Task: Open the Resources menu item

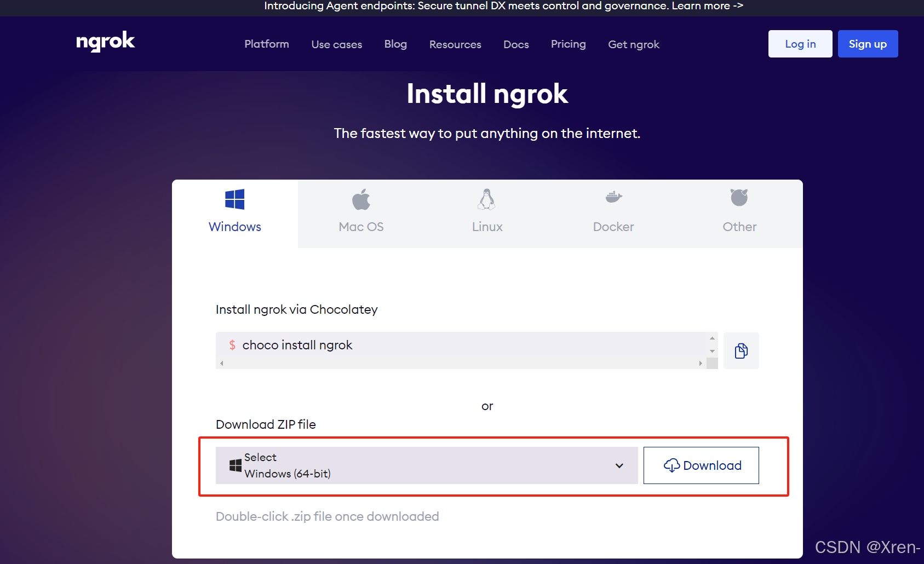Action: click(455, 44)
